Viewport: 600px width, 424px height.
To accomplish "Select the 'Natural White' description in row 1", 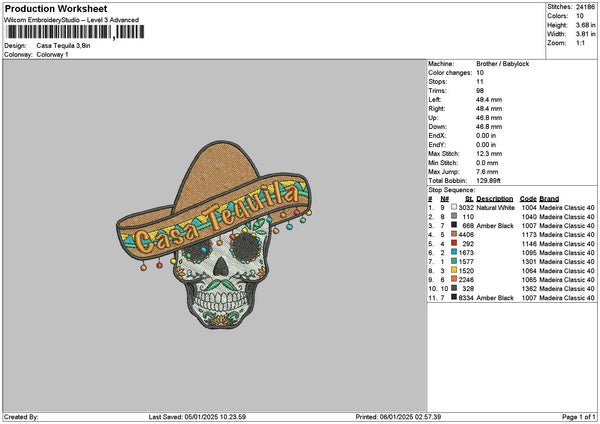I will (495, 208).
